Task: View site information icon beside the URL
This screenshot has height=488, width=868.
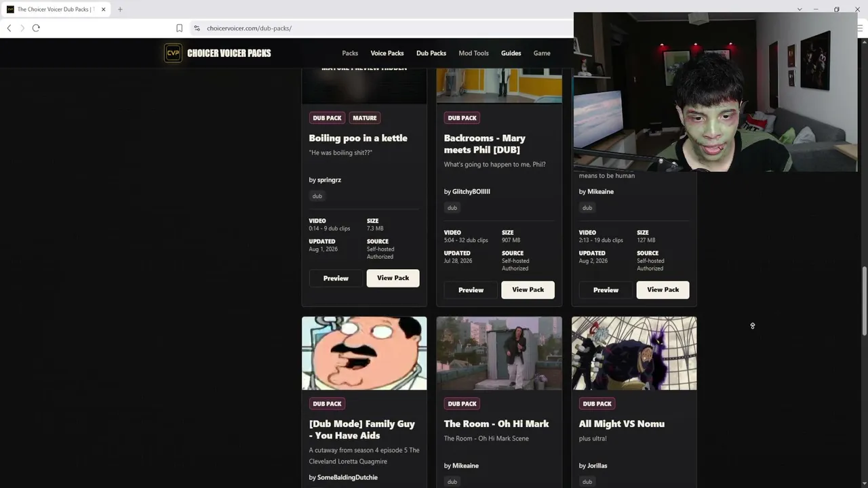Action: point(197,28)
